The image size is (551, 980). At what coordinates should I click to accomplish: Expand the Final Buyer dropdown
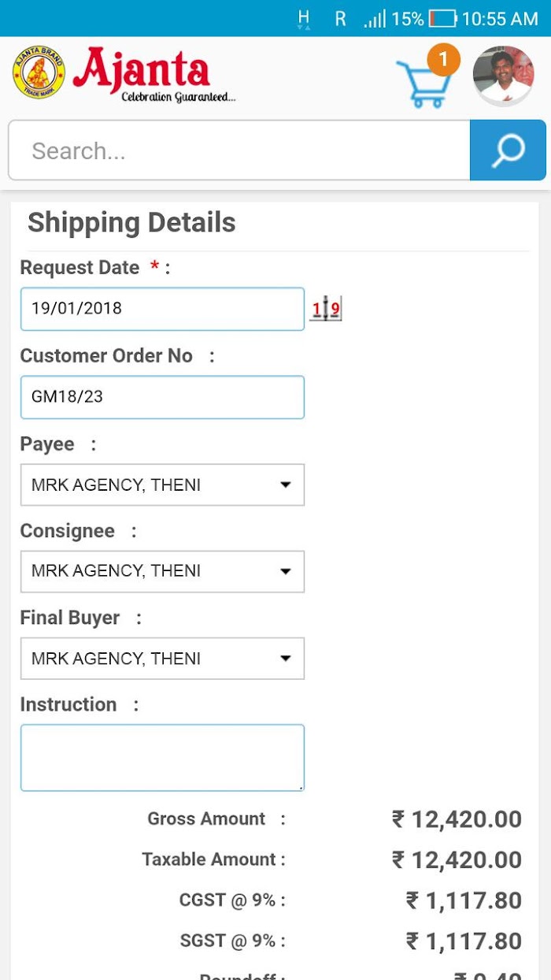click(162, 659)
